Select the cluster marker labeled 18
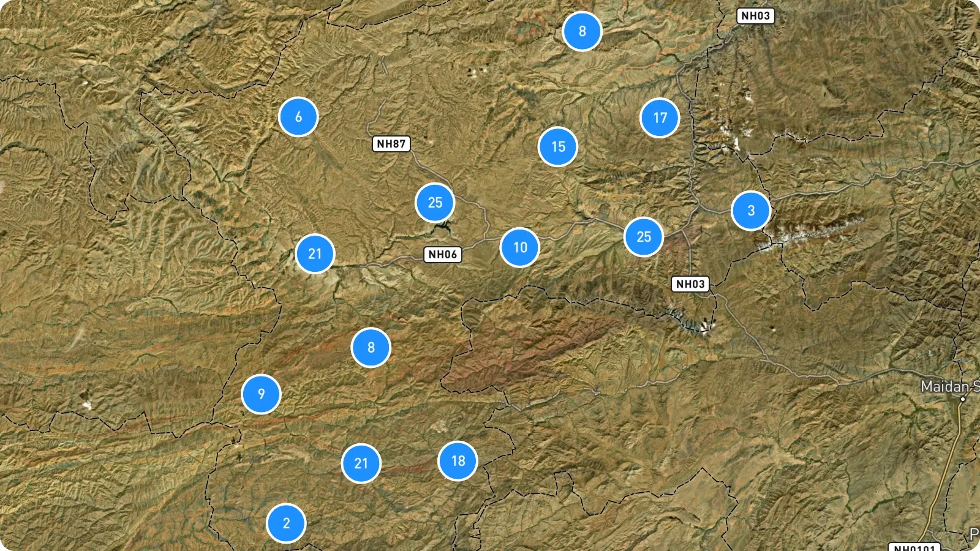980x551 pixels. click(x=458, y=460)
